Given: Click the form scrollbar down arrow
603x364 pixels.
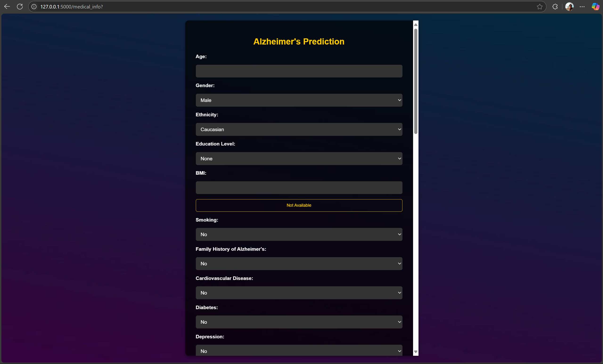Looking at the screenshot, I should tap(415, 352).
